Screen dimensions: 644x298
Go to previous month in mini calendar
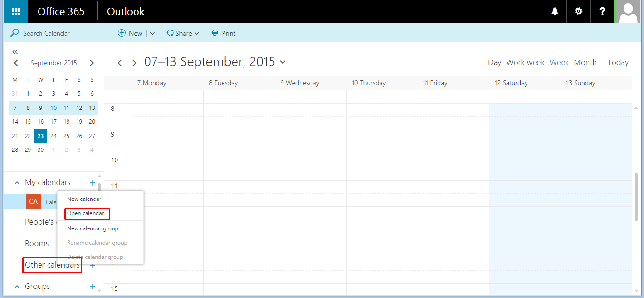click(16, 63)
